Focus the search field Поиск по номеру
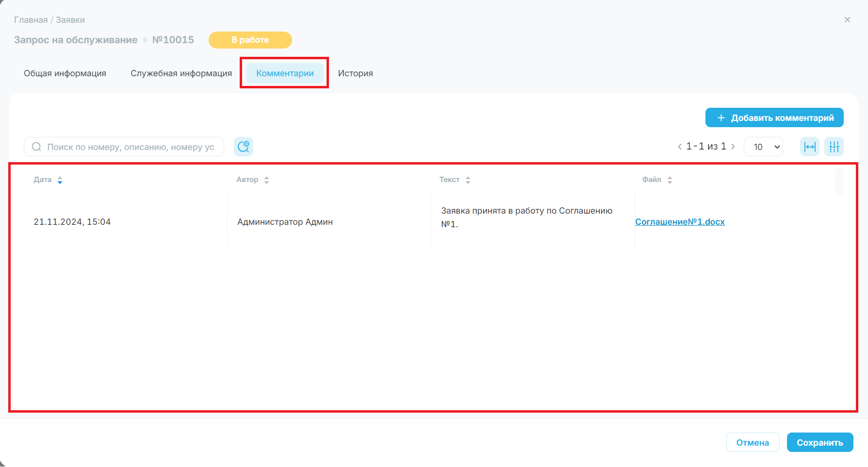This screenshot has width=868, height=467. [124, 147]
